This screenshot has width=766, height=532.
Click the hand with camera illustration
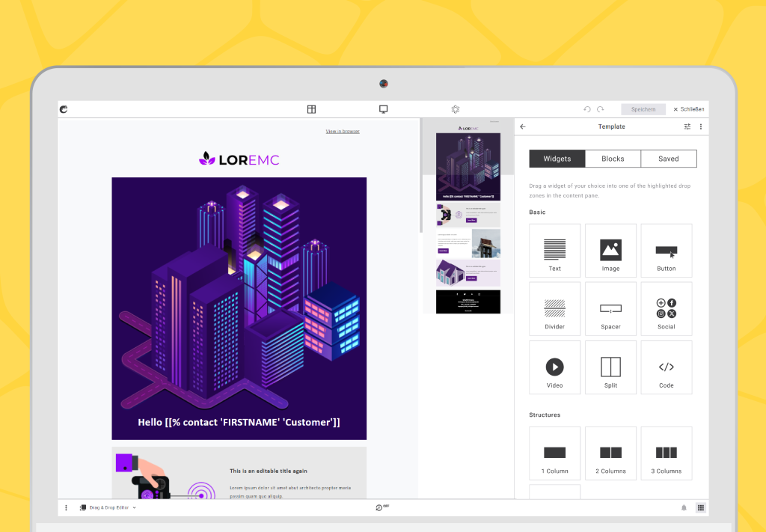(165, 477)
